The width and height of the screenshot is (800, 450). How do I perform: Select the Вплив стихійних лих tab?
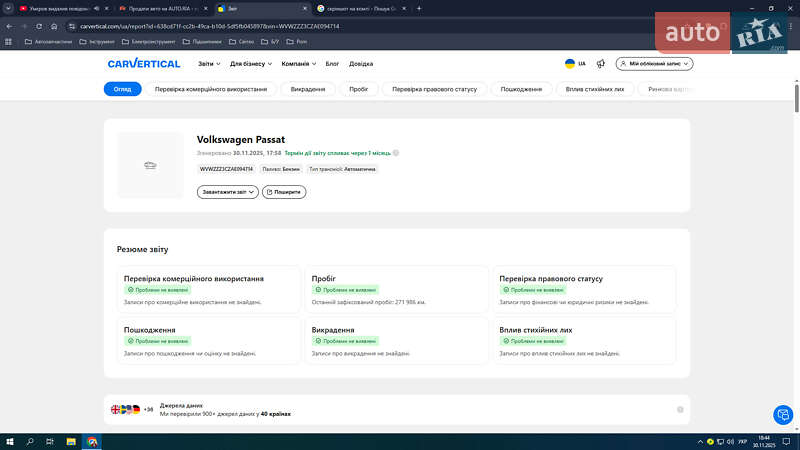pos(594,89)
